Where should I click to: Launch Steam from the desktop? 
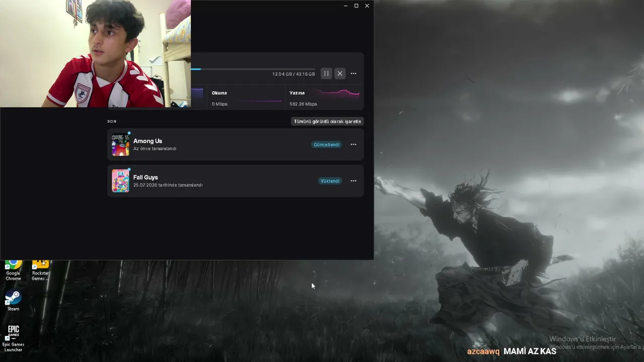(13, 301)
